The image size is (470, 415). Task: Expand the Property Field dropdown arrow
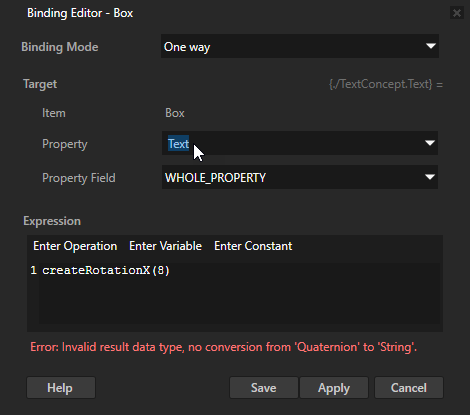pyautogui.click(x=430, y=177)
